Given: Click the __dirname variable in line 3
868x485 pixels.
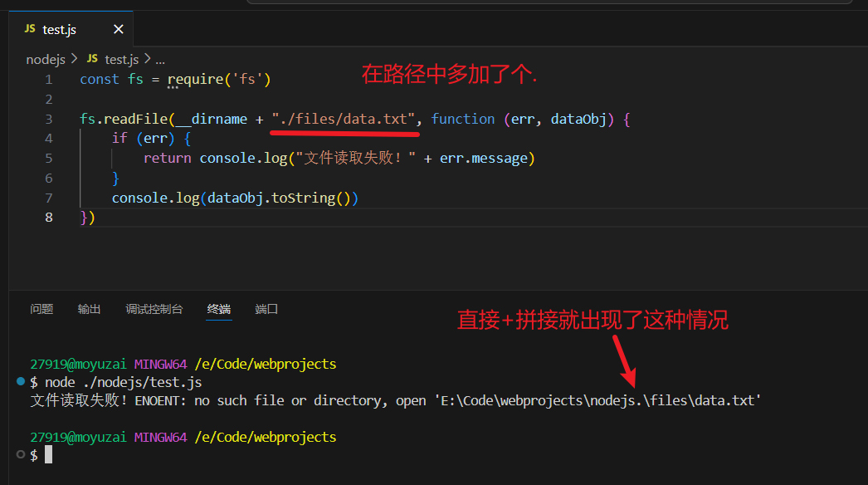Looking at the screenshot, I should [212, 119].
